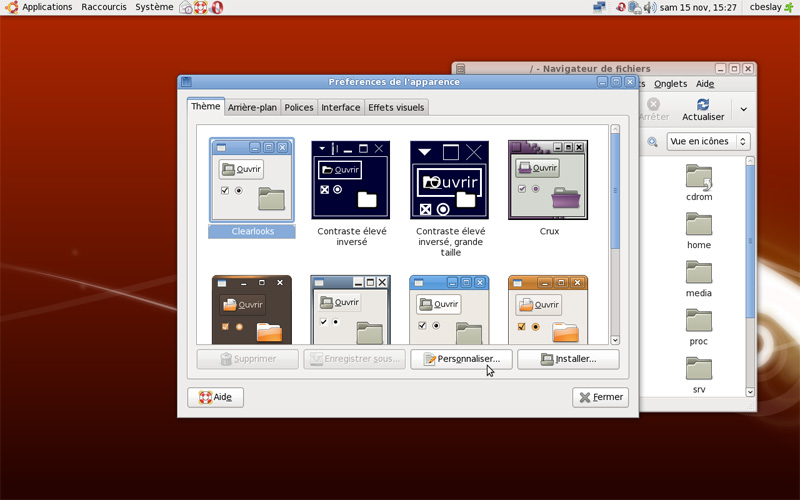The image size is (800, 500).
Task: Close the Navigateur de fichiers window
Action: (x=748, y=68)
